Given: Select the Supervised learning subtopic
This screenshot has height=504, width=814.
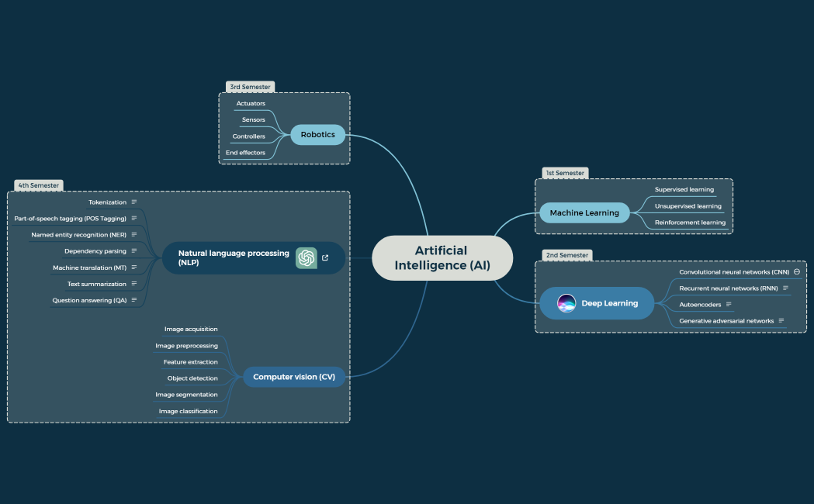Looking at the screenshot, I should [x=684, y=189].
